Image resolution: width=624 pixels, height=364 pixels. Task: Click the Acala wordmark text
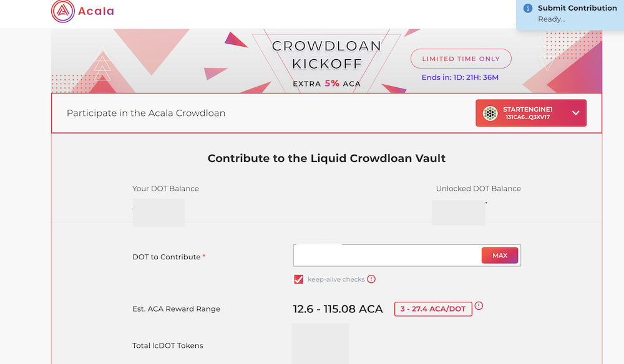click(96, 11)
